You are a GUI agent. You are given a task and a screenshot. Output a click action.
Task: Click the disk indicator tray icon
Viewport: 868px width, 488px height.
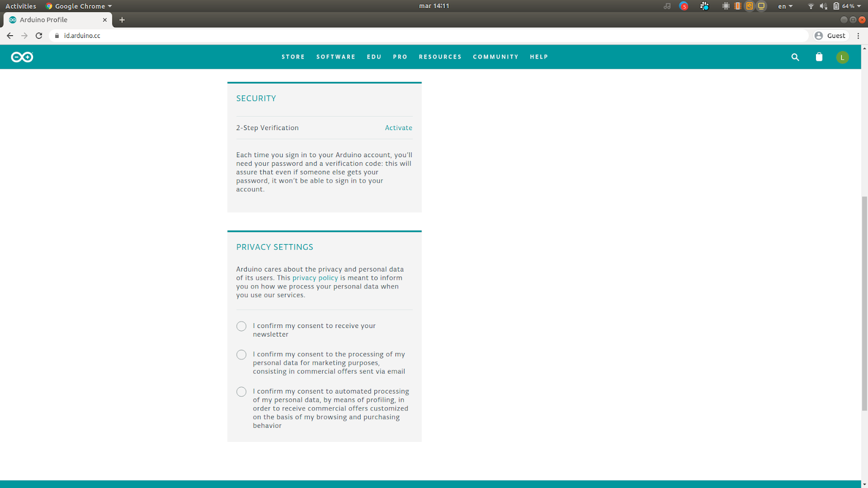tap(750, 6)
